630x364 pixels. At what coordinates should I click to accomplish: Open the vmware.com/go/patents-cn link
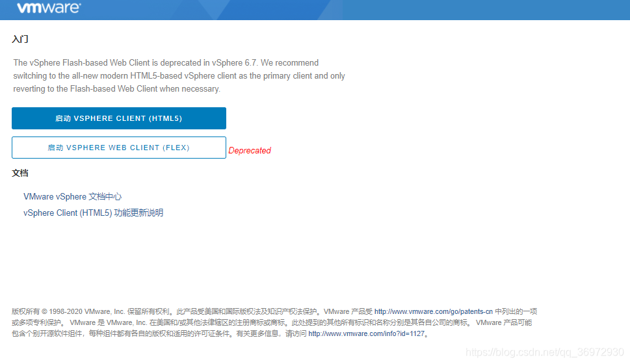tap(434, 311)
